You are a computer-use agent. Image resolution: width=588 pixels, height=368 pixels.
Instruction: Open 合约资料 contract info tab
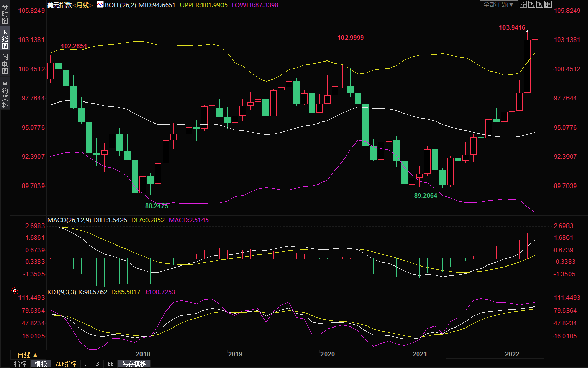tap(5, 94)
